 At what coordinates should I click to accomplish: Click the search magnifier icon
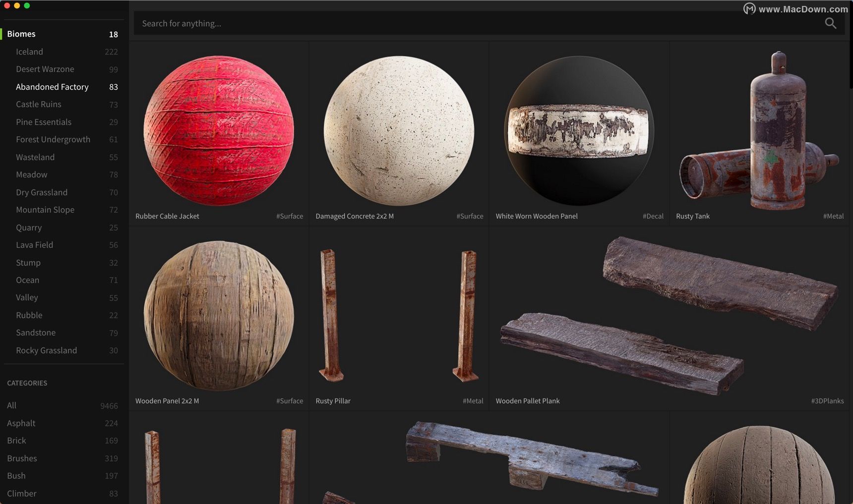830,23
